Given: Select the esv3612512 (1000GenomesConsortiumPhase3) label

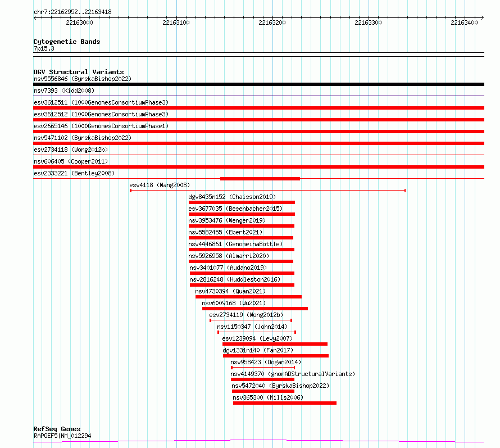Looking at the screenshot, I should (x=101, y=114).
